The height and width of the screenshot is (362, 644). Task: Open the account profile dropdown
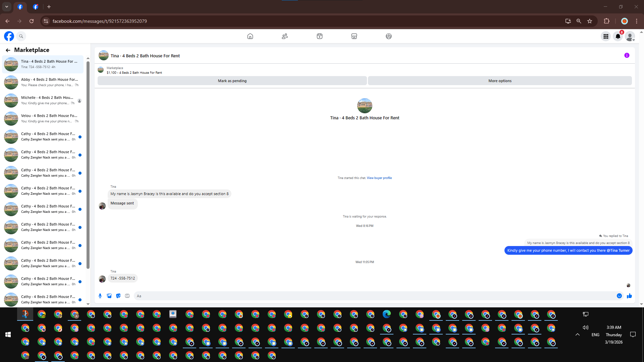[630, 36]
